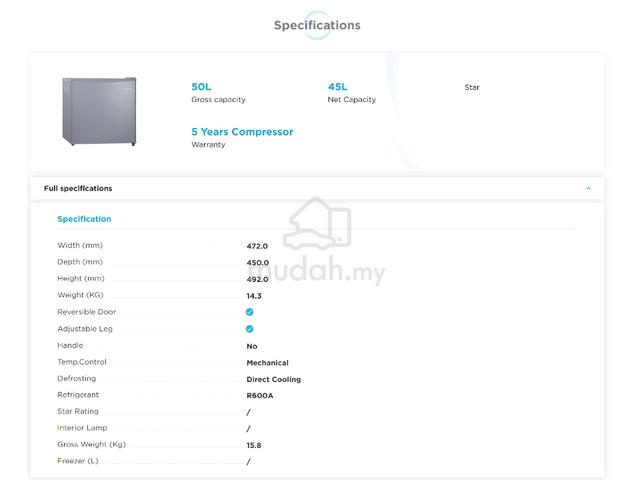Click the Gross capacity caption
This screenshot has height=480, width=635.
click(x=218, y=100)
